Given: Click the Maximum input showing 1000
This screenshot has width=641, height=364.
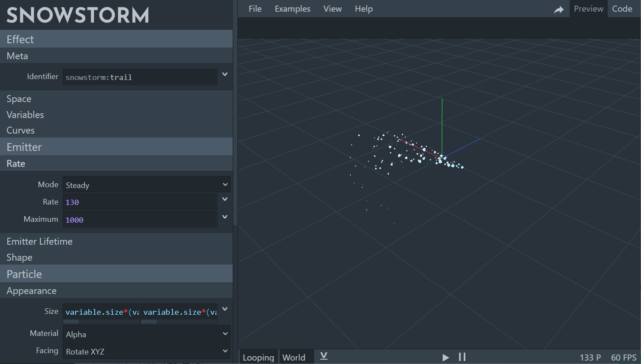Looking at the screenshot, I should pos(140,220).
